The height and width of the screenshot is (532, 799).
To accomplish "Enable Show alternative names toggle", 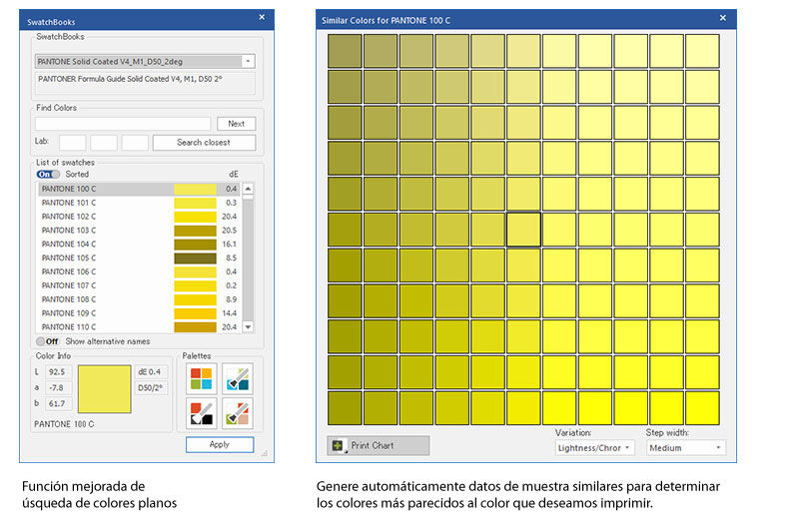I will point(48,341).
